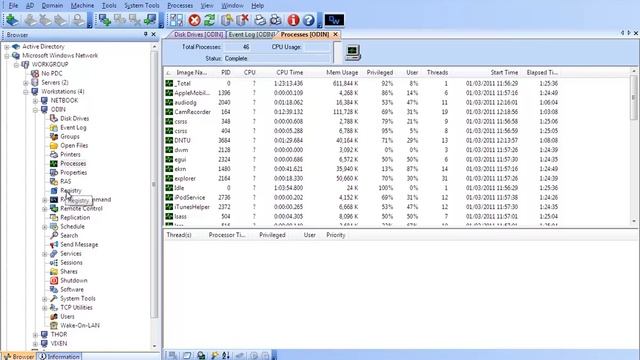Sort by the Mem Usage column

[x=342, y=72]
